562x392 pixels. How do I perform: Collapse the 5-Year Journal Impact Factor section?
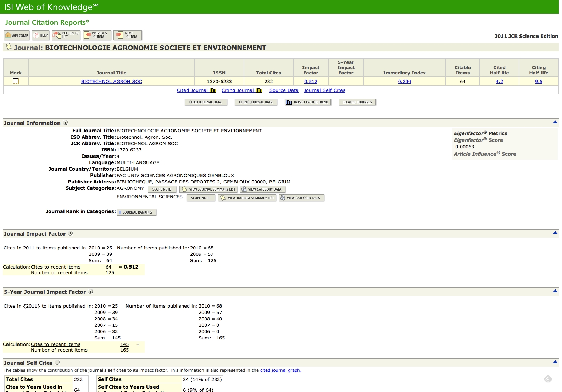coord(555,291)
